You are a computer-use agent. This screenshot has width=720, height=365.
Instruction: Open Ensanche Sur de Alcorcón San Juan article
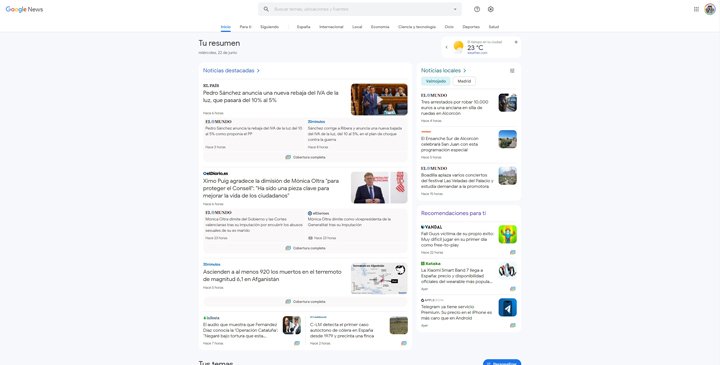tap(450, 144)
